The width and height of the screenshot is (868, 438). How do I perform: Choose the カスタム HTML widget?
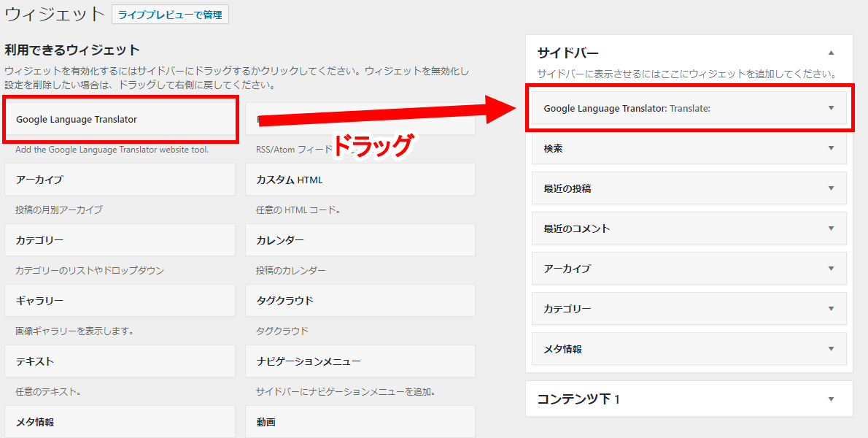(x=360, y=180)
